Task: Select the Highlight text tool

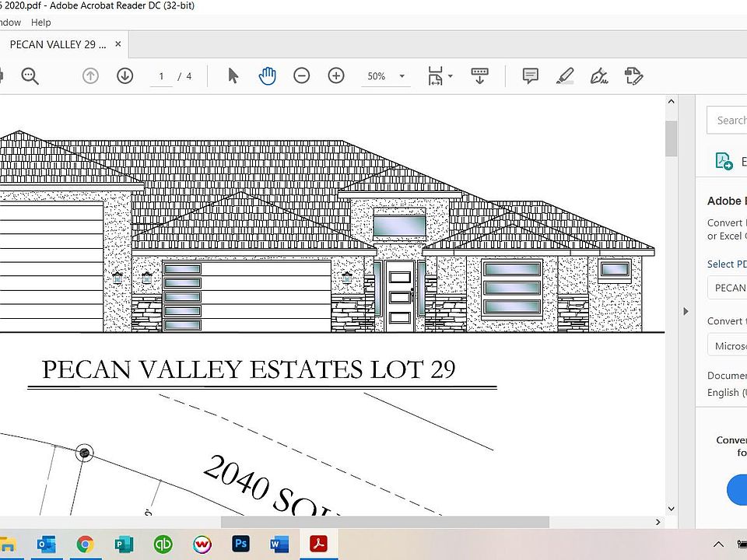Action: [565, 76]
